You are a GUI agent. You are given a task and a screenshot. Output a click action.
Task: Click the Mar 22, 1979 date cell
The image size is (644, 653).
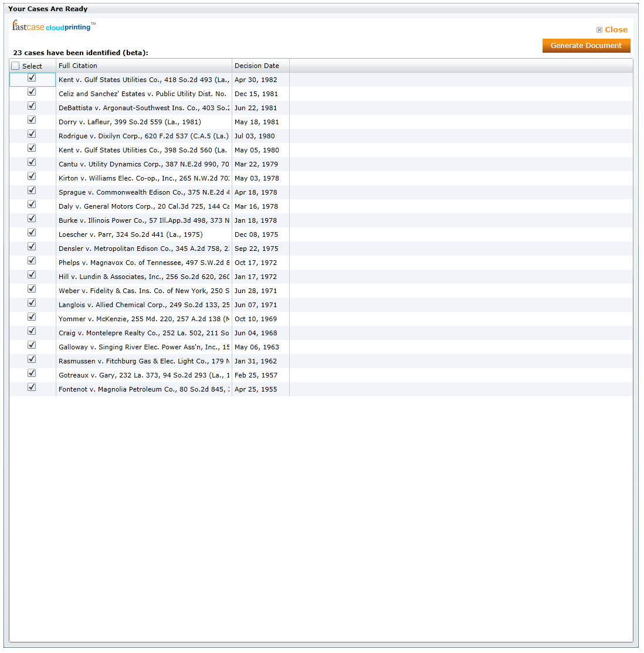pos(260,165)
